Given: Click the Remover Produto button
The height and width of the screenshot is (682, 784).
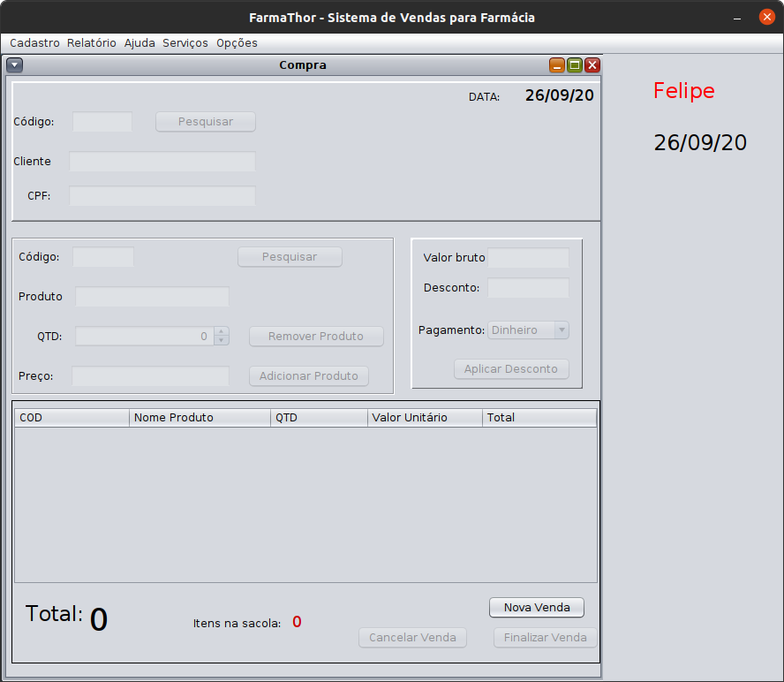Looking at the screenshot, I should coord(316,337).
